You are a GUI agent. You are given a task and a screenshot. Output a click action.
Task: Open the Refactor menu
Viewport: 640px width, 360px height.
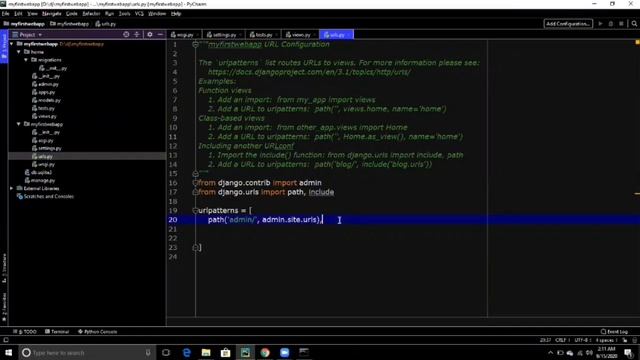pos(91,14)
